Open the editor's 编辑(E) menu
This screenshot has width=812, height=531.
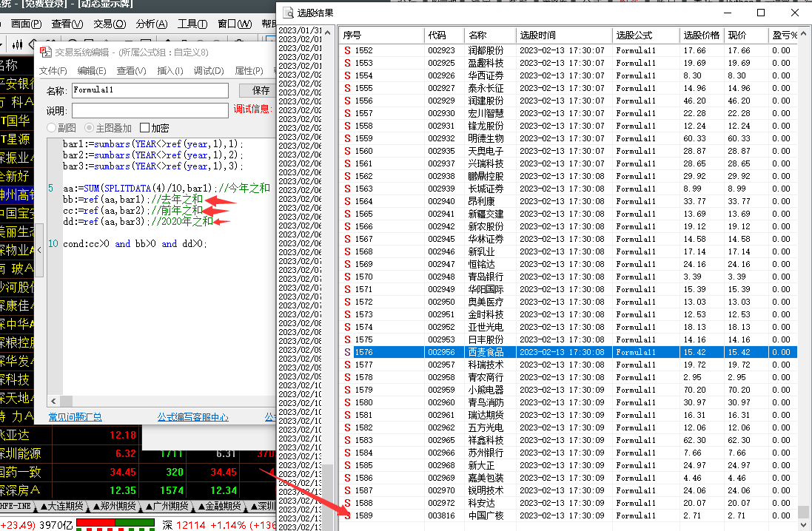point(92,71)
